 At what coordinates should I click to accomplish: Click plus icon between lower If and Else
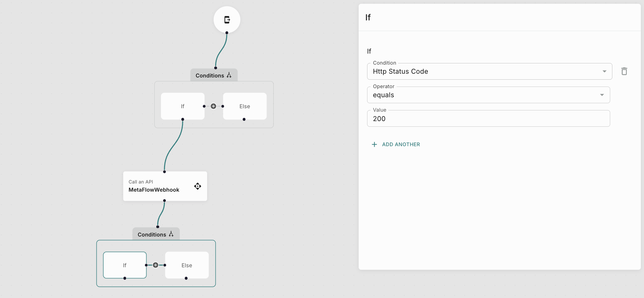tap(155, 265)
